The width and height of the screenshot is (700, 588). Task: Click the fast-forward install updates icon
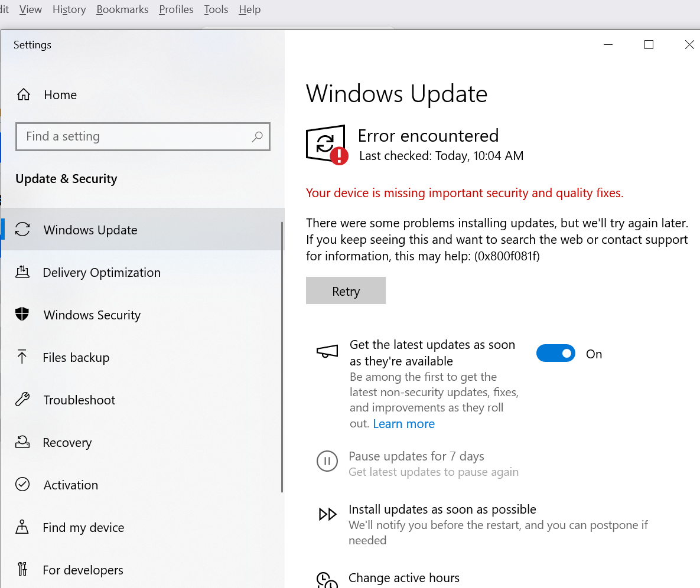coord(327,514)
